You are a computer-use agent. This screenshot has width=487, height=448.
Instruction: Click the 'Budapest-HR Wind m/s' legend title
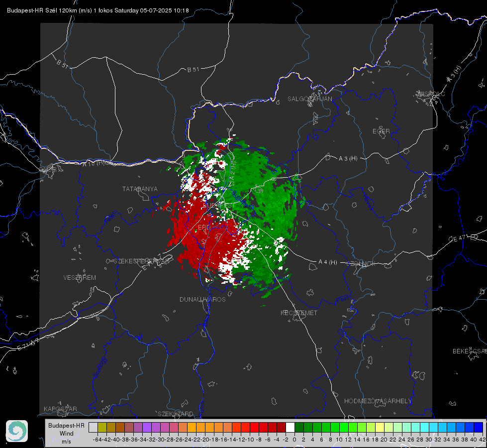[67, 434]
